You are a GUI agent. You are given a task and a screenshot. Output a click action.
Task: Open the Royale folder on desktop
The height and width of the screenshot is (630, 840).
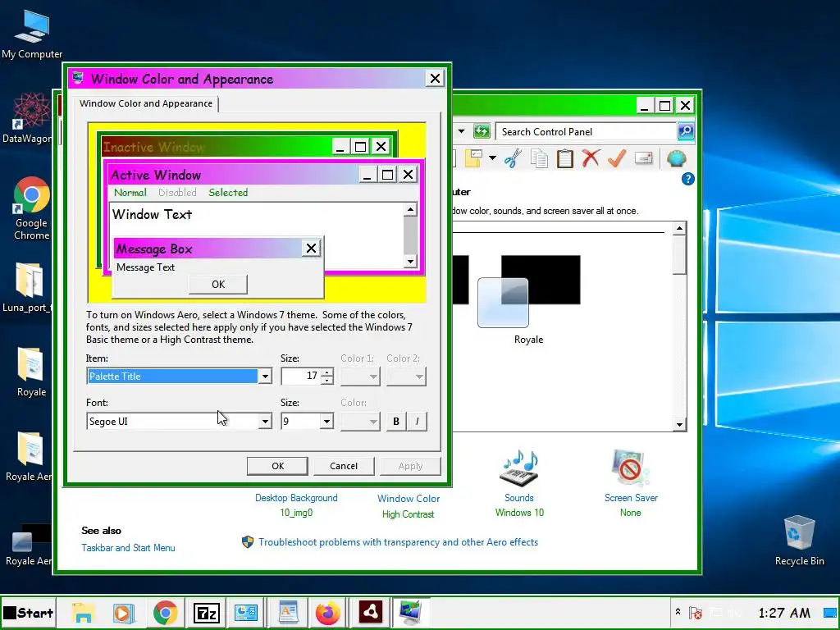click(31, 372)
